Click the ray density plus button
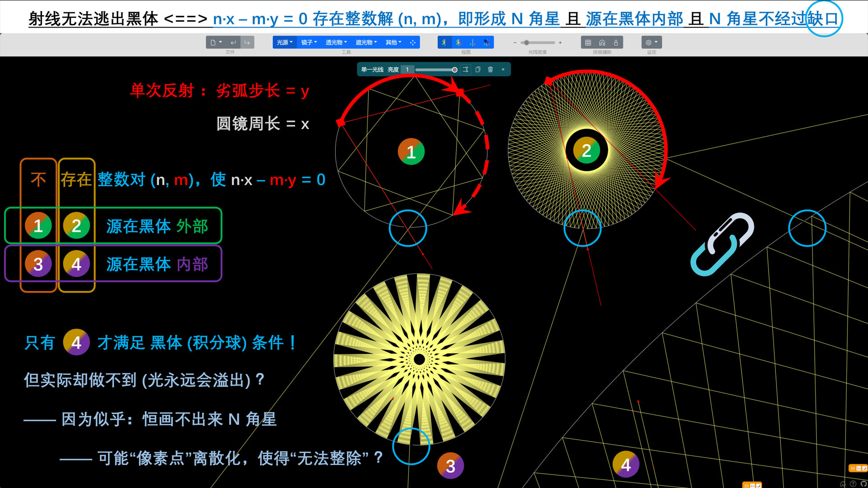 [560, 43]
